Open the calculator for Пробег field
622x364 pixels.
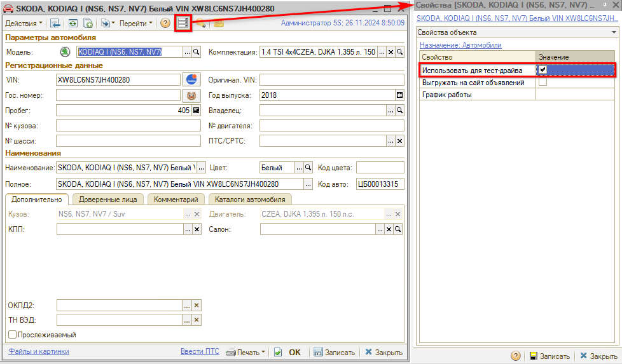[196, 111]
